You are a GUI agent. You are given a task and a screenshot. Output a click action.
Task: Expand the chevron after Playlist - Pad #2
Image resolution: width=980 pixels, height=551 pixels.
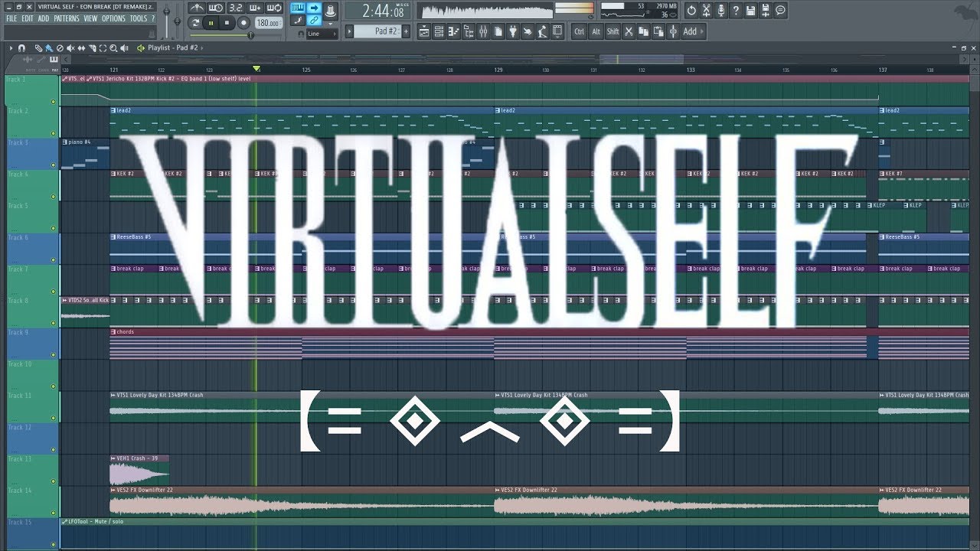pyautogui.click(x=201, y=47)
